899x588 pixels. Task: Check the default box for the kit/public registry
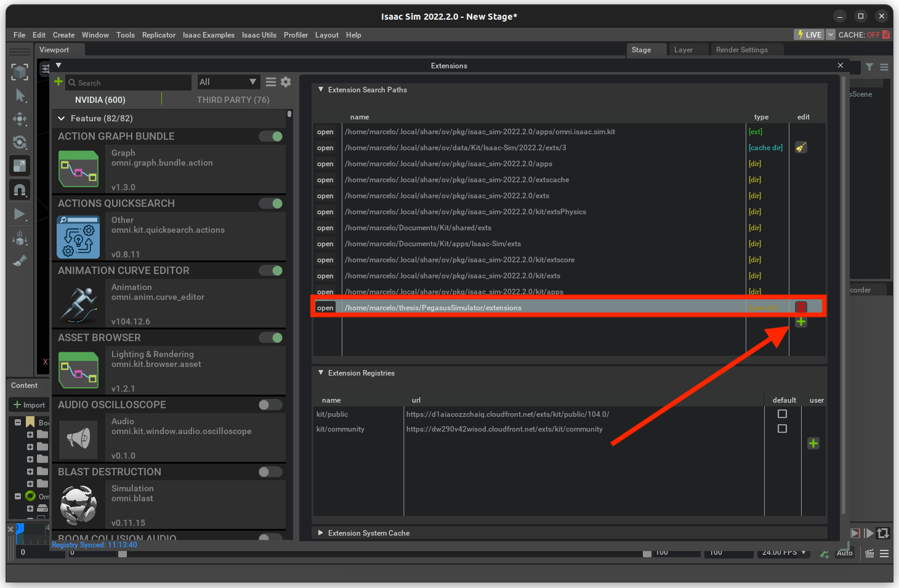[x=782, y=414]
